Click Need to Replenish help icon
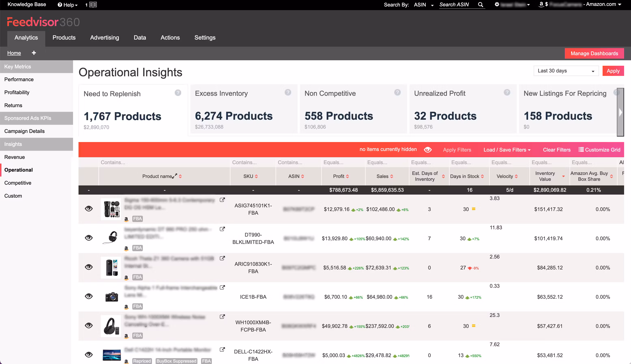 click(x=178, y=93)
